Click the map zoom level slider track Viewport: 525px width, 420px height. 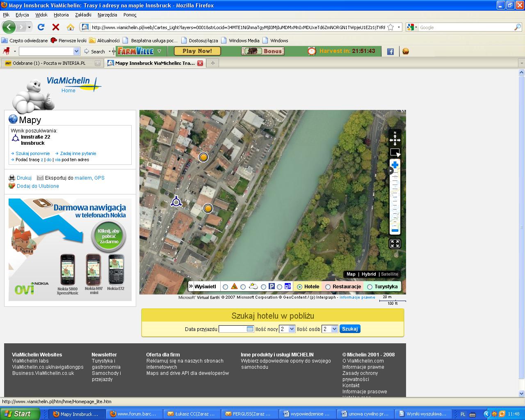click(x=395, y=199)
